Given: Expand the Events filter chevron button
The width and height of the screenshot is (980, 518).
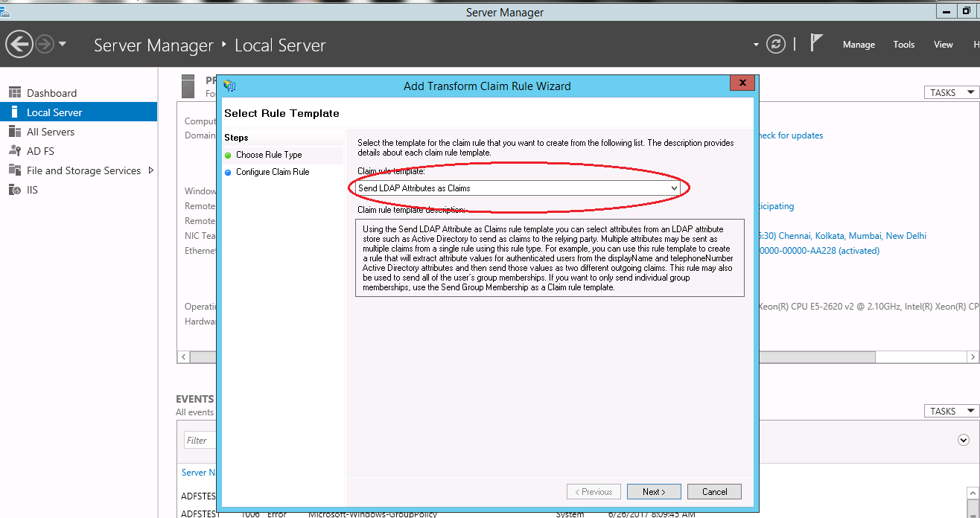Looking at the screenshot, I should click(963, 440).
